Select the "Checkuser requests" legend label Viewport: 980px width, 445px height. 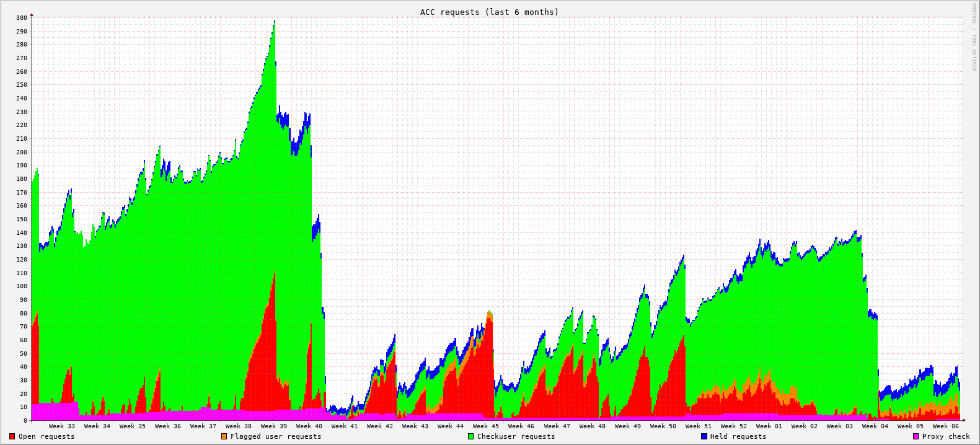coord(516,436)
